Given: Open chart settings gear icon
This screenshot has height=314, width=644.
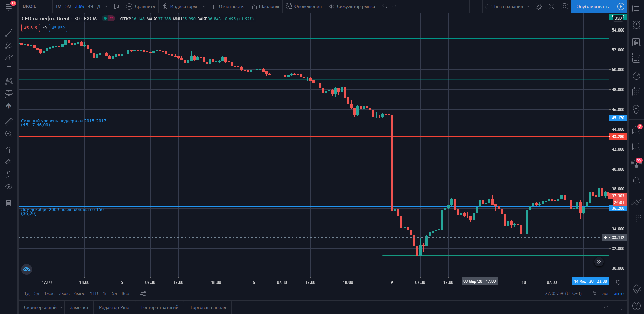Looking at the screenshot, I should (538, 6).
